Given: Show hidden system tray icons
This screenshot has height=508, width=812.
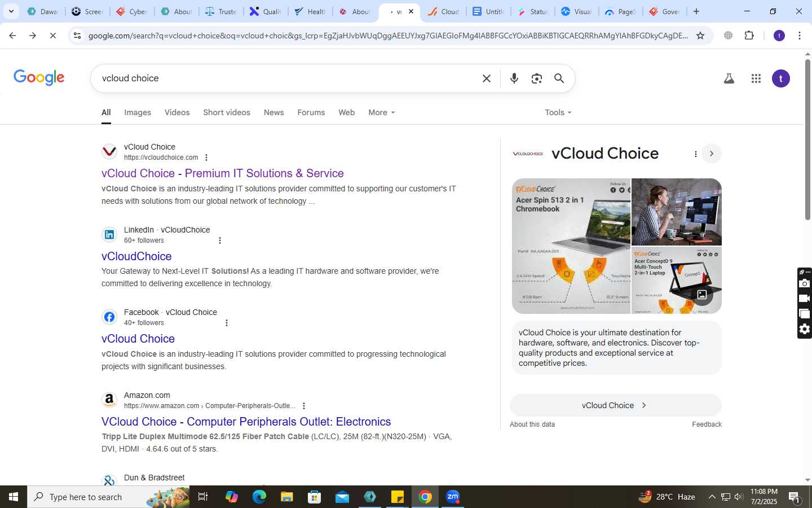Looking at the screenshot, I should [712, 497].
